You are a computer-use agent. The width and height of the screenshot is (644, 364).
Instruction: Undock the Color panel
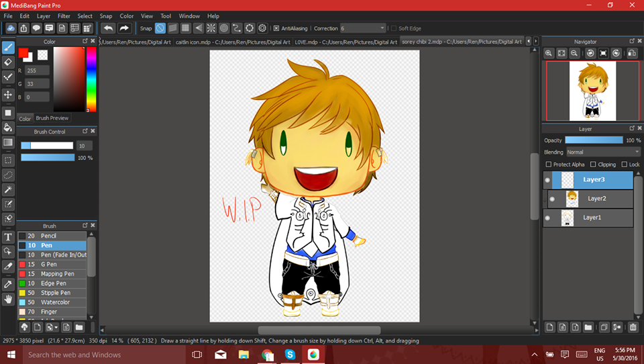pyautogui.click(x=85, y=41)
